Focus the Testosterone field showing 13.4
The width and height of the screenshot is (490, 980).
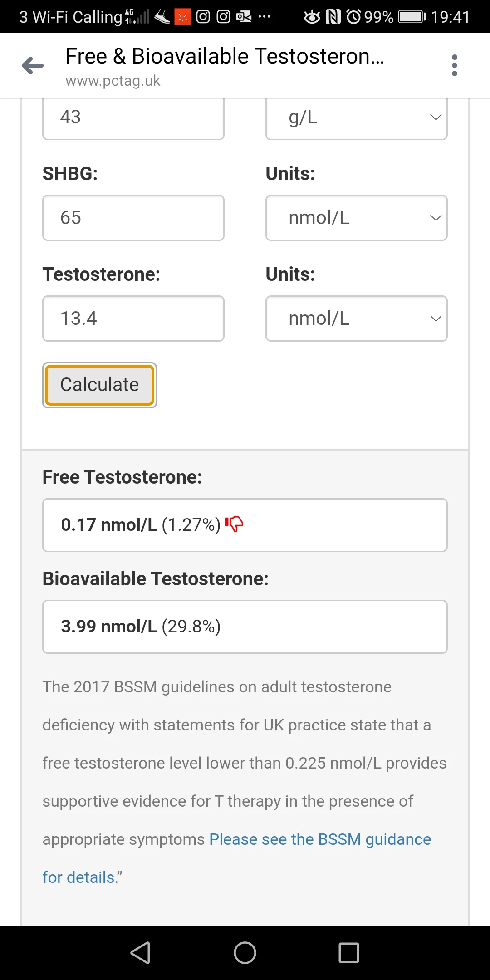pyautogui.click(x=133, y=318)
